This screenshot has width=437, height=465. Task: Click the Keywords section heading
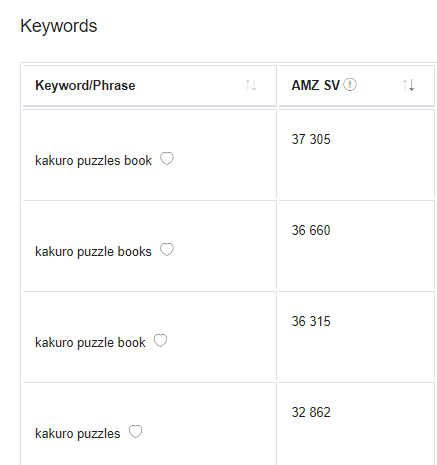[x=59, y=26]
